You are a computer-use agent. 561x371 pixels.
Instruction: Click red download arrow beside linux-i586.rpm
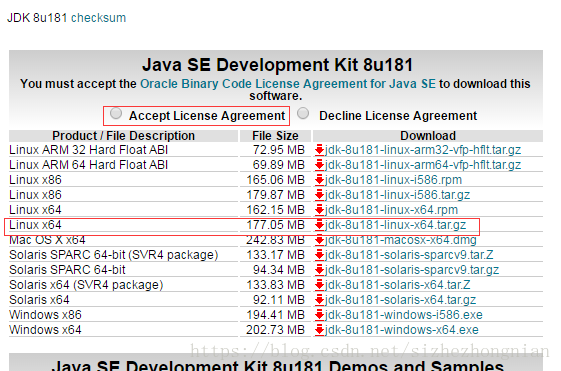319,180
